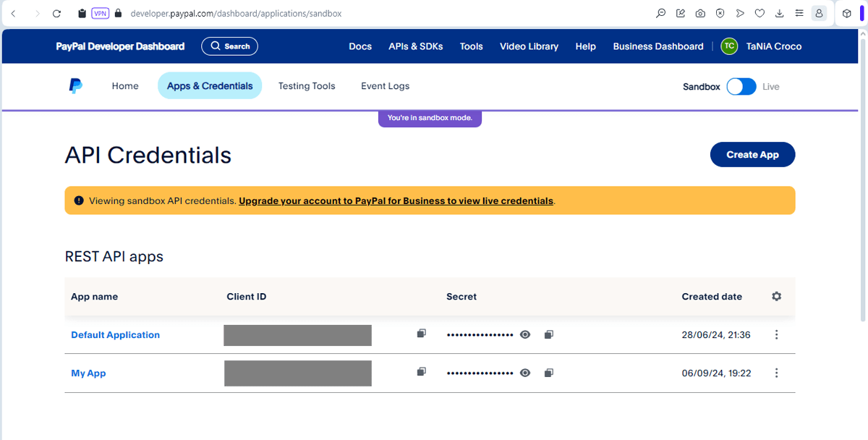
Task: Reveal the Default Application secret
Action: tap(524, 334)
